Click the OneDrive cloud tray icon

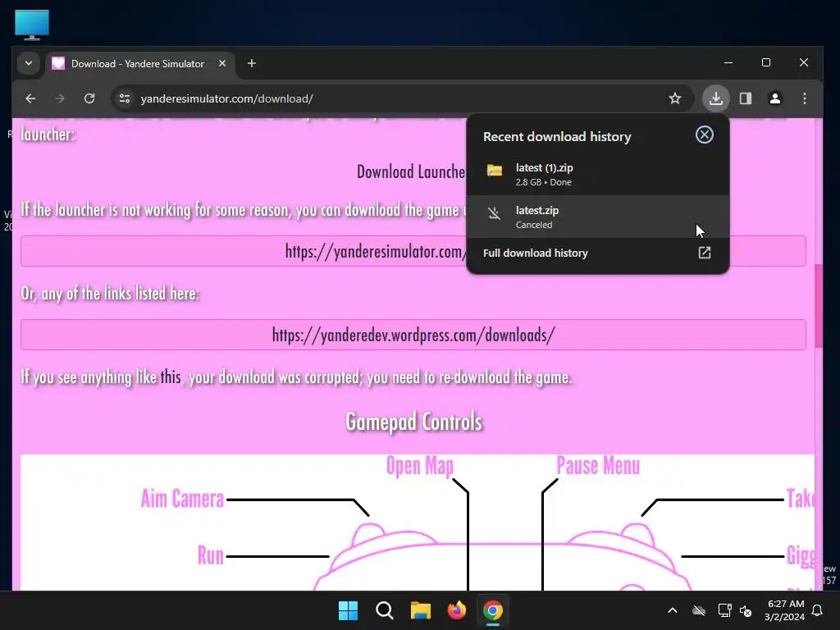pos(699,610)
